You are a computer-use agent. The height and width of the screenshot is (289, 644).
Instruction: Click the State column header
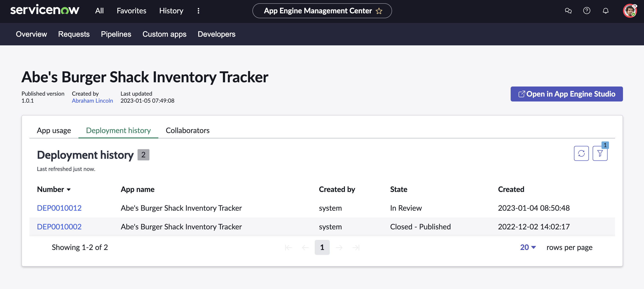click(x=399, y=189)
